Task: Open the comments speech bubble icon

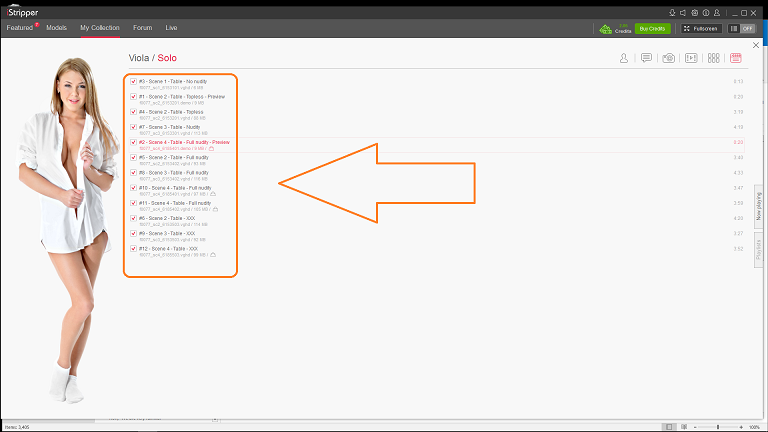Action: 646,59
